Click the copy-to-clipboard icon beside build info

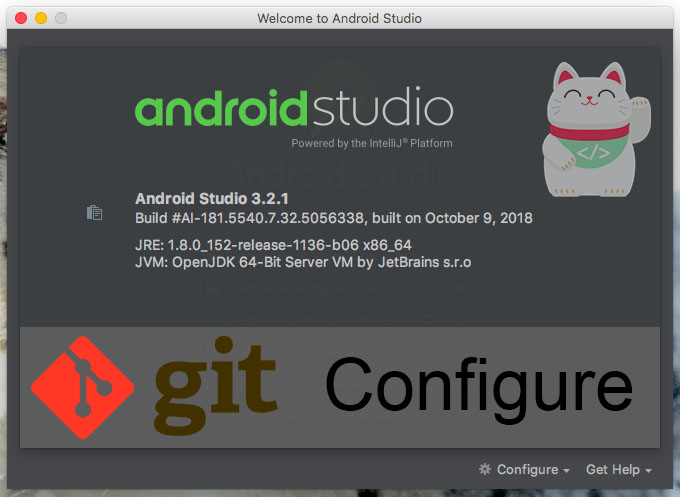tap(95, 213)
